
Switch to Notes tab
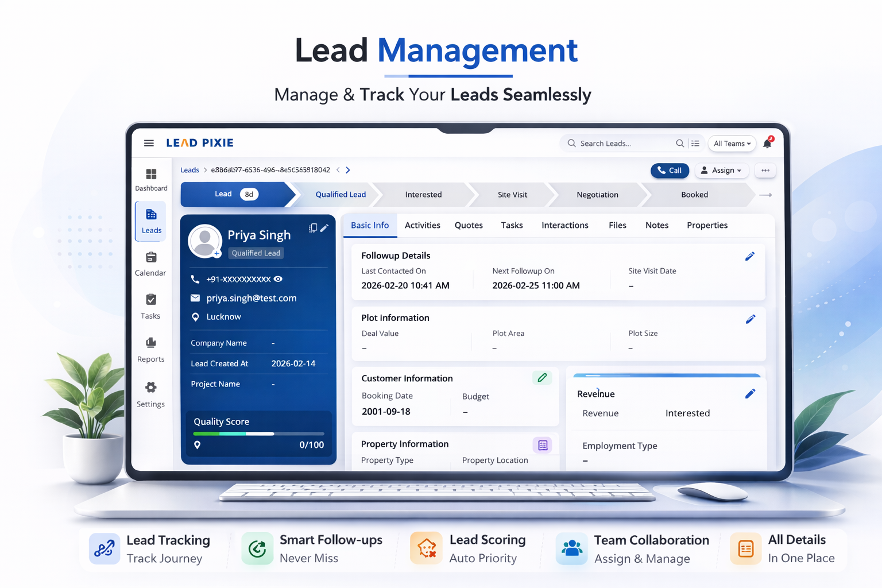coord(657,225)
